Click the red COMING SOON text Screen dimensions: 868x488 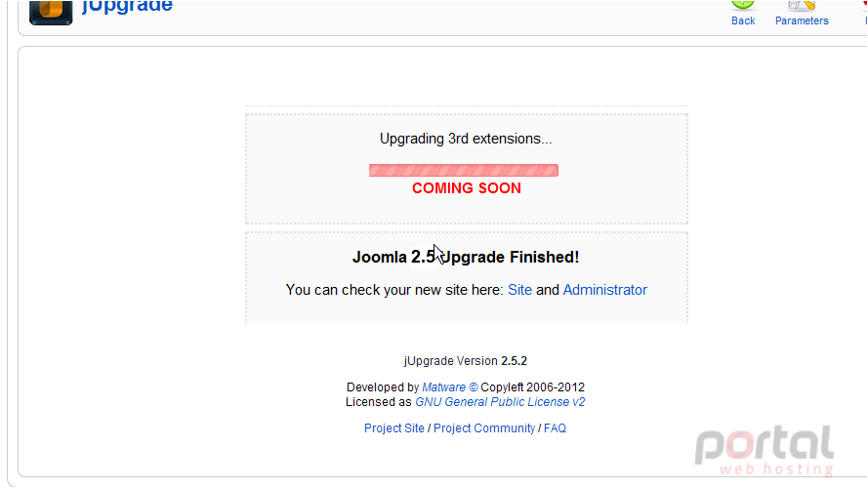click(467, 188)
